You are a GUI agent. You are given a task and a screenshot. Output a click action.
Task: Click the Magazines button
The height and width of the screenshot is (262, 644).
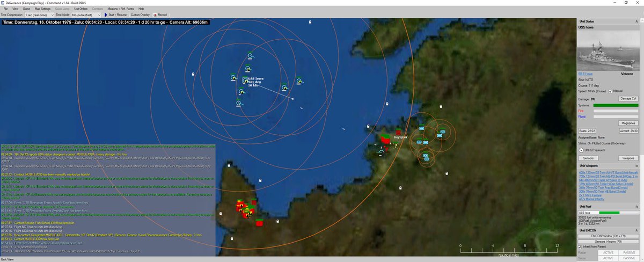pos(628,123)
